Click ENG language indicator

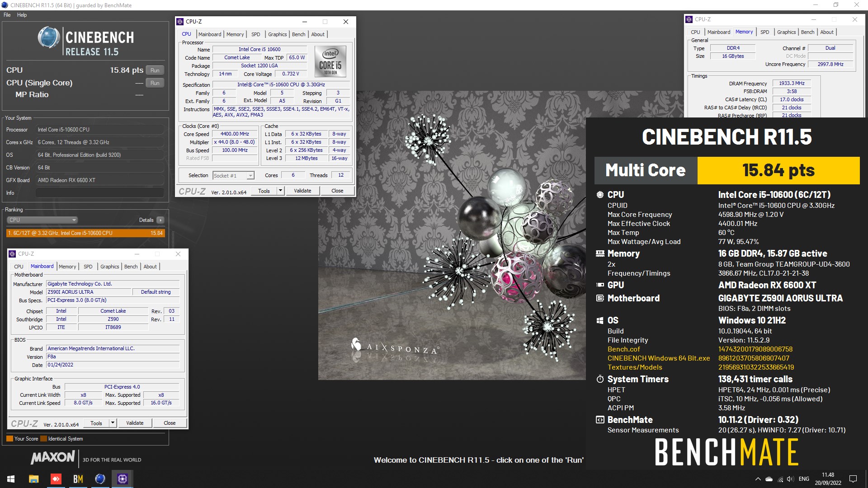point(804,479)
